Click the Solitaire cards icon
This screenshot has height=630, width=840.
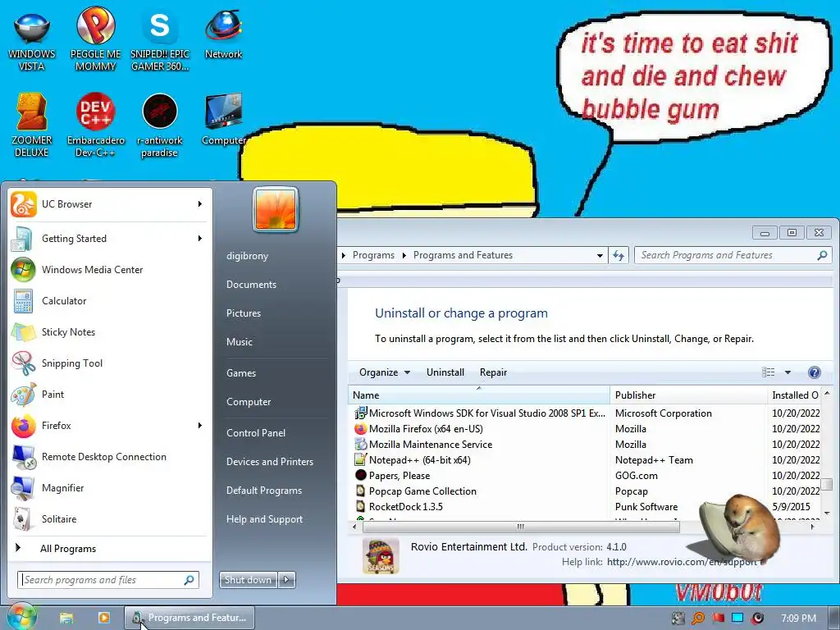[x=24, y=518]
